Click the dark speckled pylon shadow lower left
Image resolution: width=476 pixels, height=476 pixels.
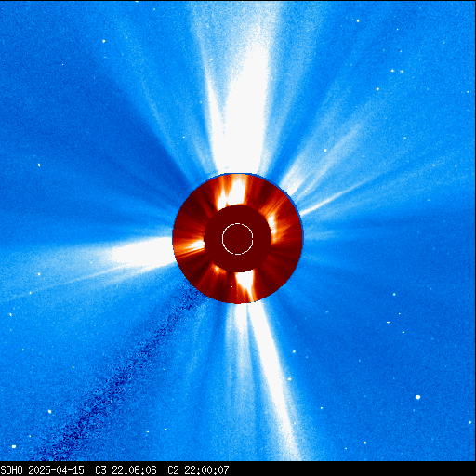124,372
